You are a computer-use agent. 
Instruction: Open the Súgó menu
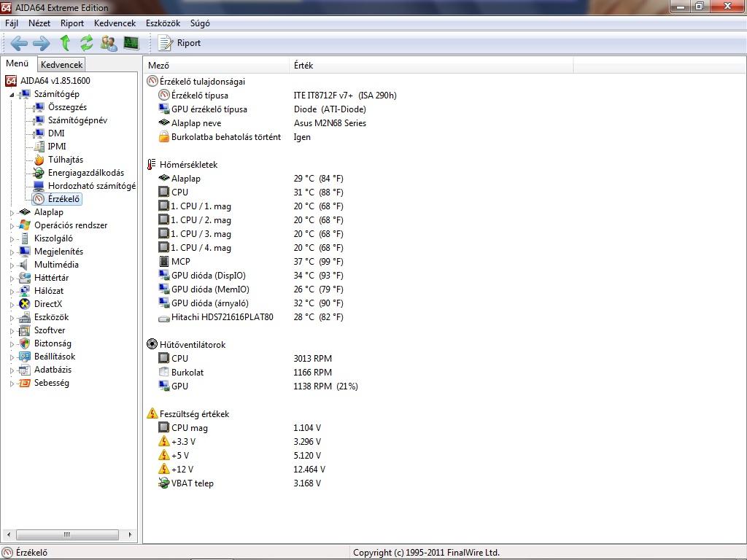pos(200,23)
